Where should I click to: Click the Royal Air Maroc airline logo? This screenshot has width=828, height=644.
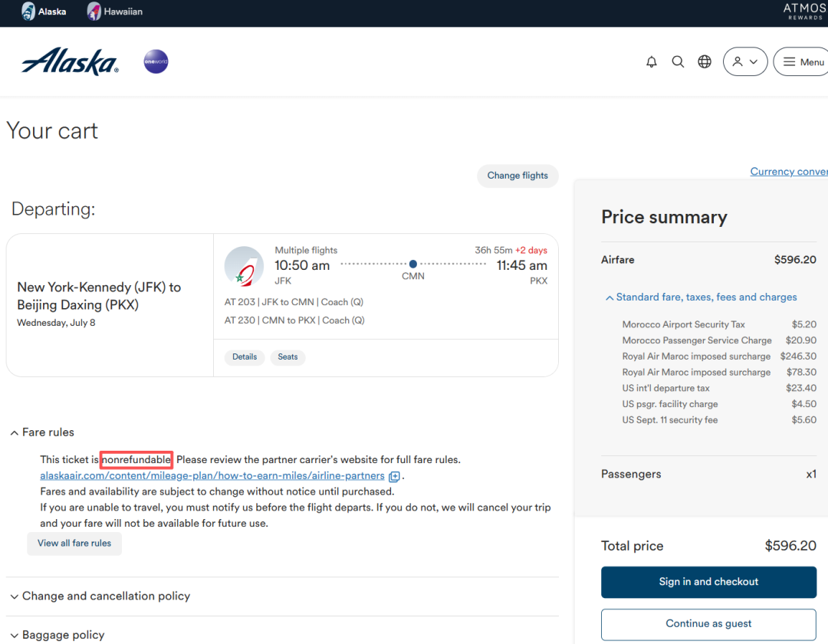[x=244, y=266]
